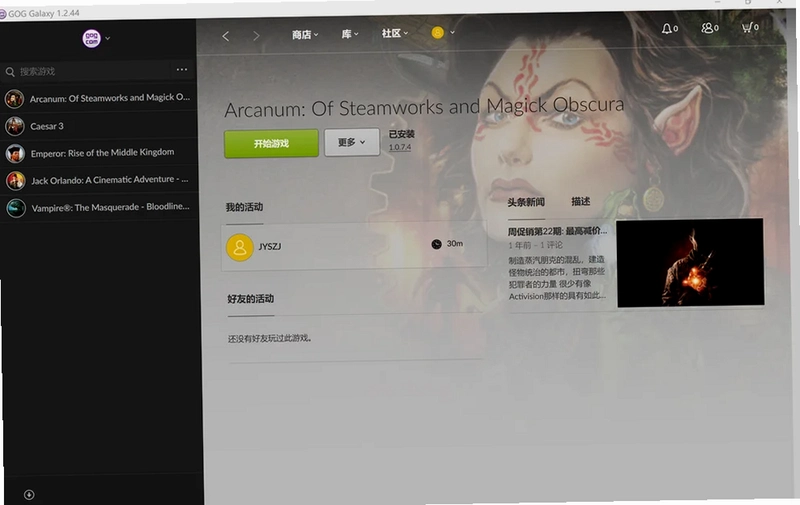Image resolution: width=800 pixels, height=505 pixels.
Task: Switch to the 描述 description tab
Action: tap(581, 201)
